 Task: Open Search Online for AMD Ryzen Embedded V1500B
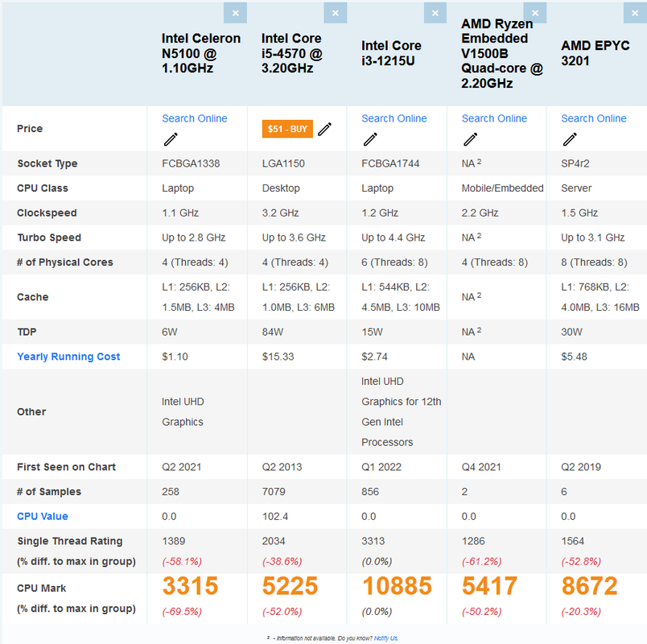tap(494, 118)
